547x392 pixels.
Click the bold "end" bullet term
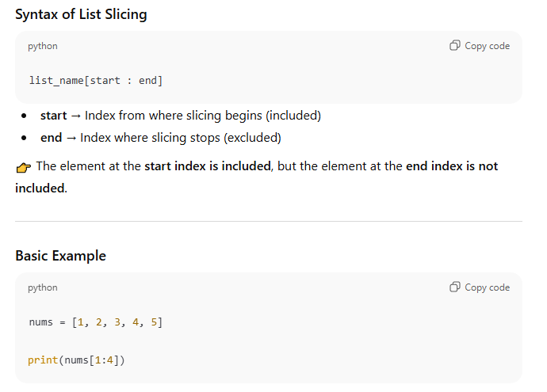tap(51, 138)
